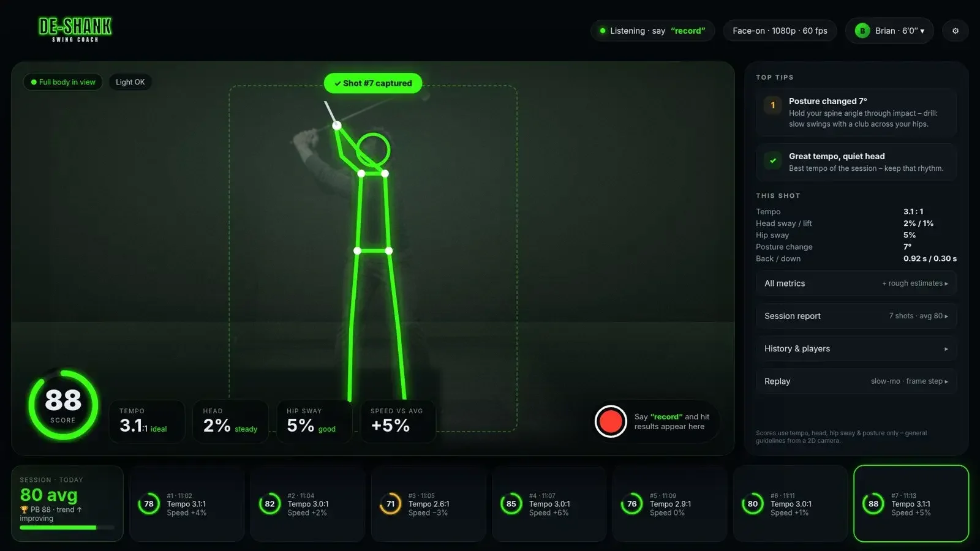Click the Head sway / lift row
Image resolution: width=980 pixels, height=551 pixels.
[x=856, y=223]
